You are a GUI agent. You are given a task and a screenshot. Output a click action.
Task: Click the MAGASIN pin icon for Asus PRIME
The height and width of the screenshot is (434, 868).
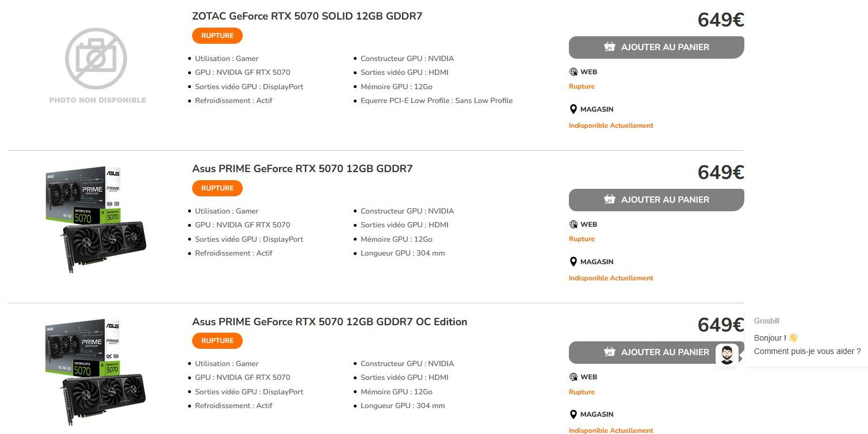point(573,262)
